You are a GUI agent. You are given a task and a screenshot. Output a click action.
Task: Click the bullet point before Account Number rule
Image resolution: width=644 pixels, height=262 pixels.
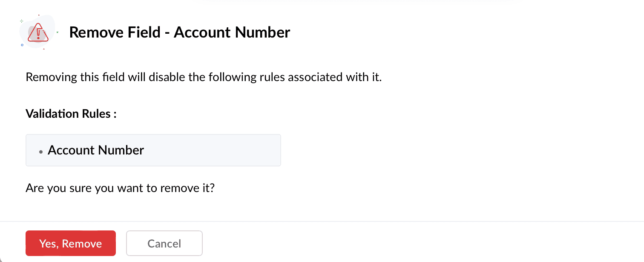click(x=41, y=152)
